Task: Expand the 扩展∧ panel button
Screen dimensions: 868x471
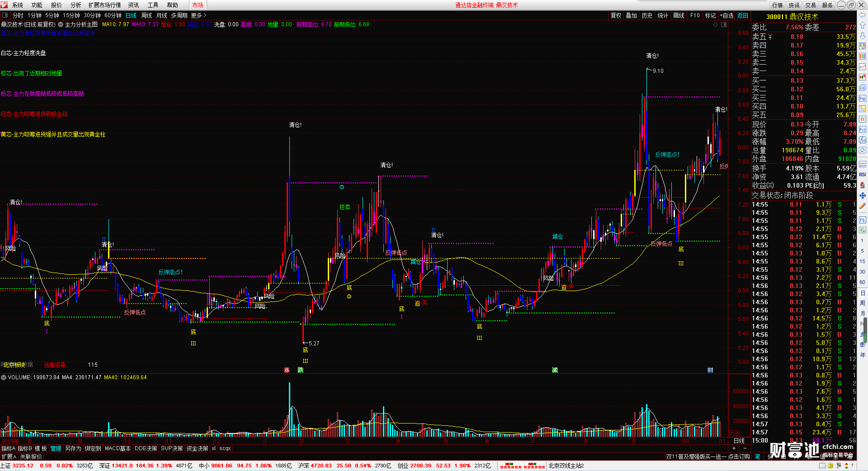Action: (x=9, y=457)
